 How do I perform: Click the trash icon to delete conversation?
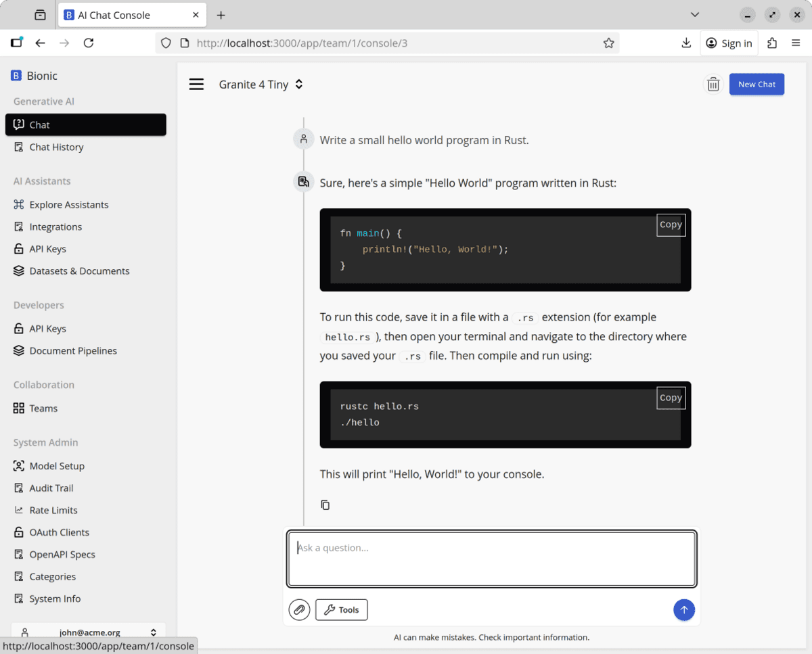click(x=713, y=85)
